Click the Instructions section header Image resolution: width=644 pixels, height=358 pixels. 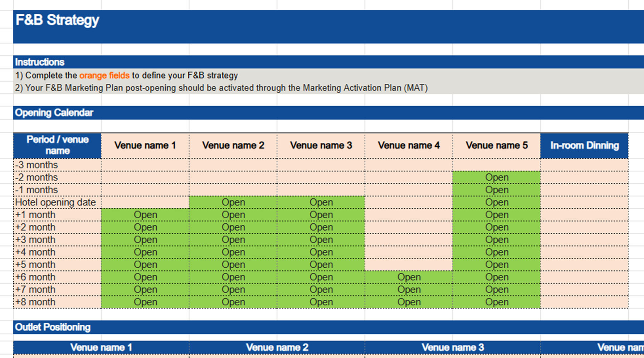tap(40, 62)
